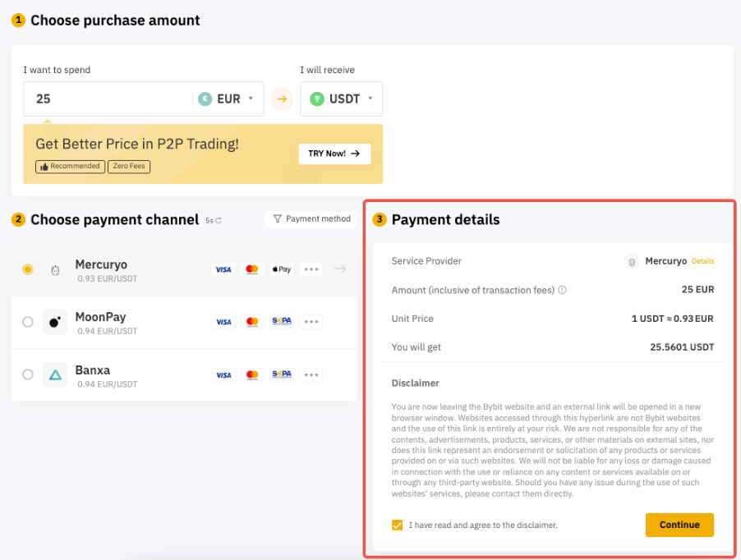Click the Mercuryo Mastercard icon
The width and height of the screenshot is (741, 560).
coord(252,269)
